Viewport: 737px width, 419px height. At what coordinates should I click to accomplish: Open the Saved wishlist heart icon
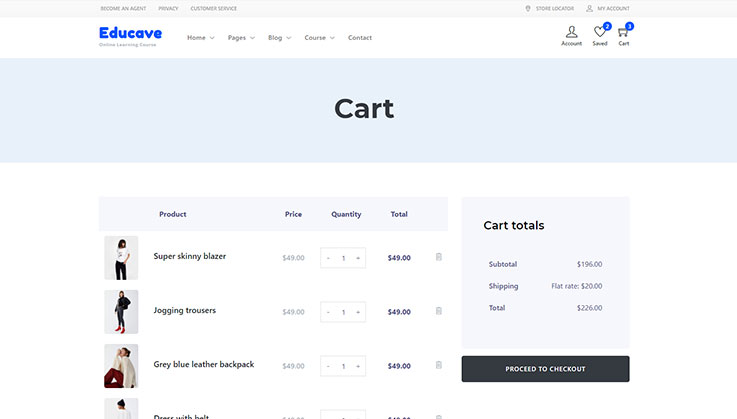600,33
